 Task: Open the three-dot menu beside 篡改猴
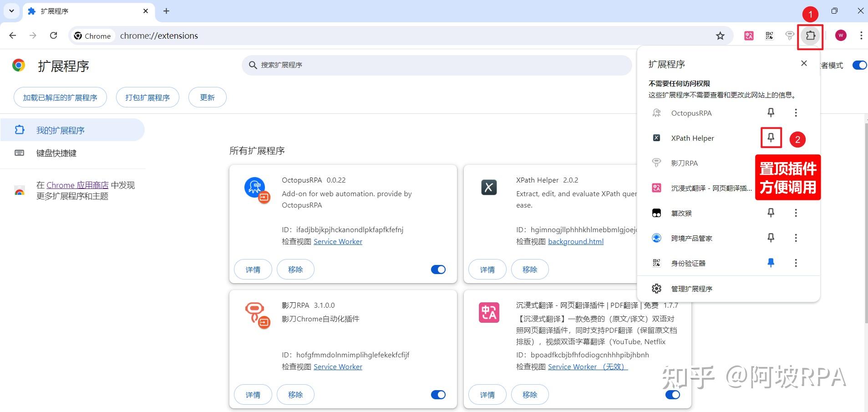click(x=796, y=213)
